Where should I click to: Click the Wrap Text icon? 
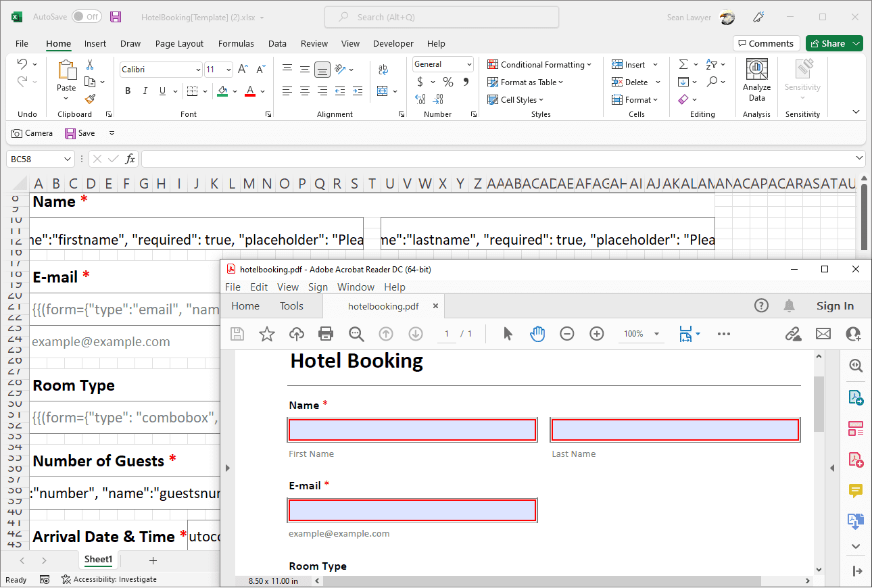click(x=383, y=69)
